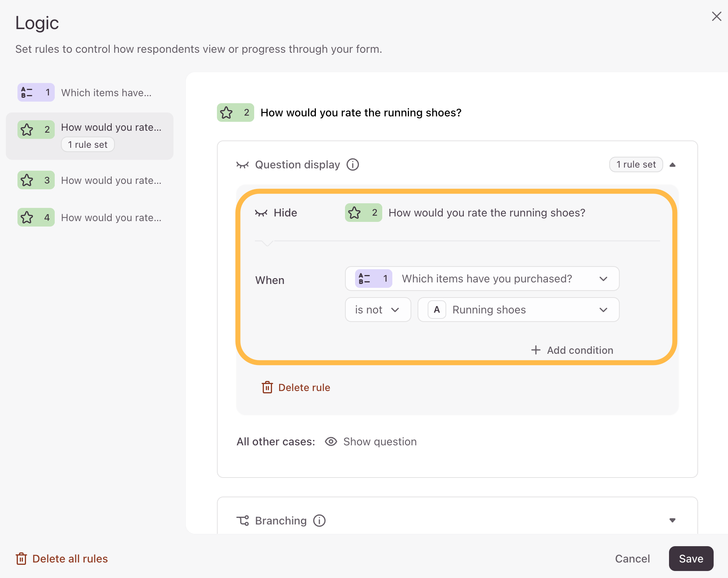Expand the Branching section arrow
This screenshot has height=578, width=728.
tap(673, 520)
